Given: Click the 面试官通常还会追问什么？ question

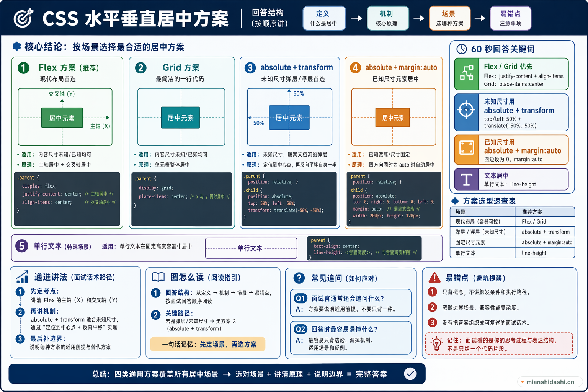Looking at the screenshot, I should point(348,298).
